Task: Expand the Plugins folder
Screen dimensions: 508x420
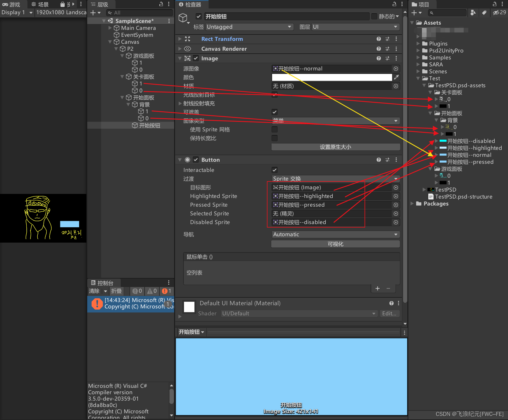Action: pyautogui.click(x=418, y=43)
